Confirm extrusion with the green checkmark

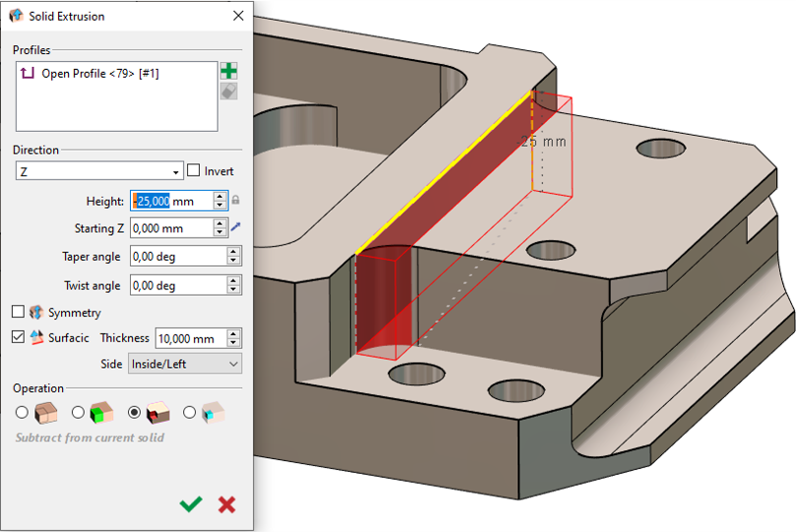point(191,504)
